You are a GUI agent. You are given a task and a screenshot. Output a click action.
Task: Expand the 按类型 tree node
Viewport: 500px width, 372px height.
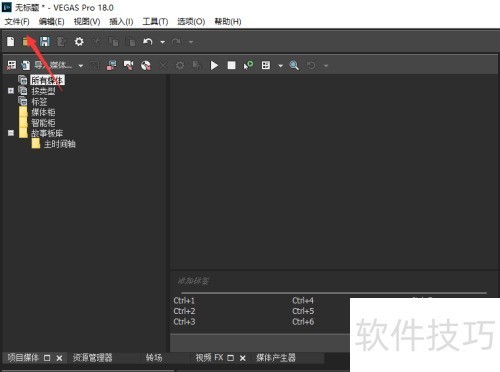click(x=11, y=90)
